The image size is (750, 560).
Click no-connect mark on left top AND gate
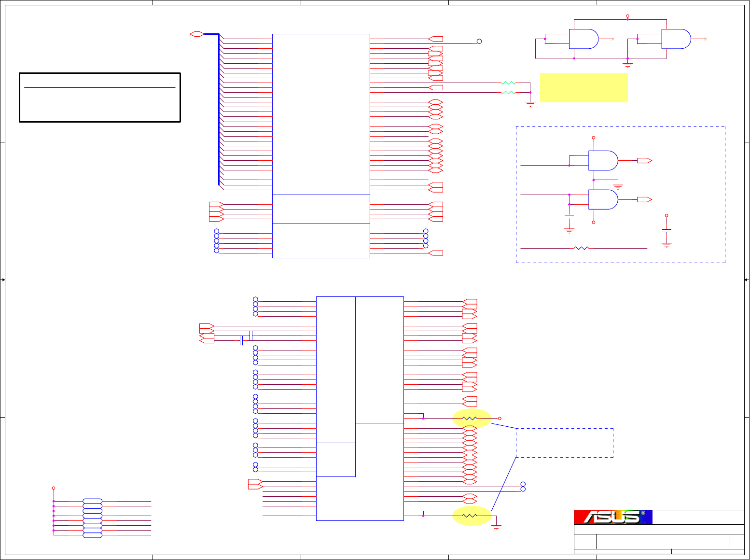(613, 39)
